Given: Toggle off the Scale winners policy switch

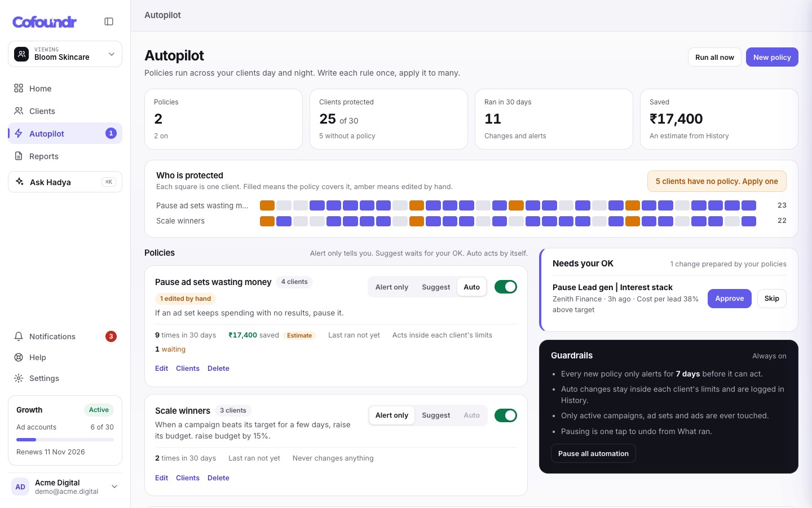Looking at the screenshot, I should point(506,415).
